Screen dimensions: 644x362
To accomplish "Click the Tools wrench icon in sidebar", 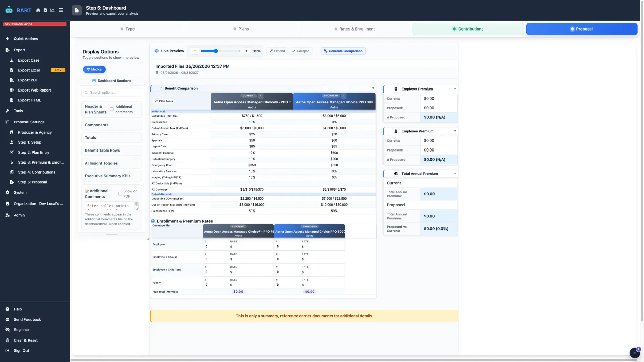I will coord(7,111).
